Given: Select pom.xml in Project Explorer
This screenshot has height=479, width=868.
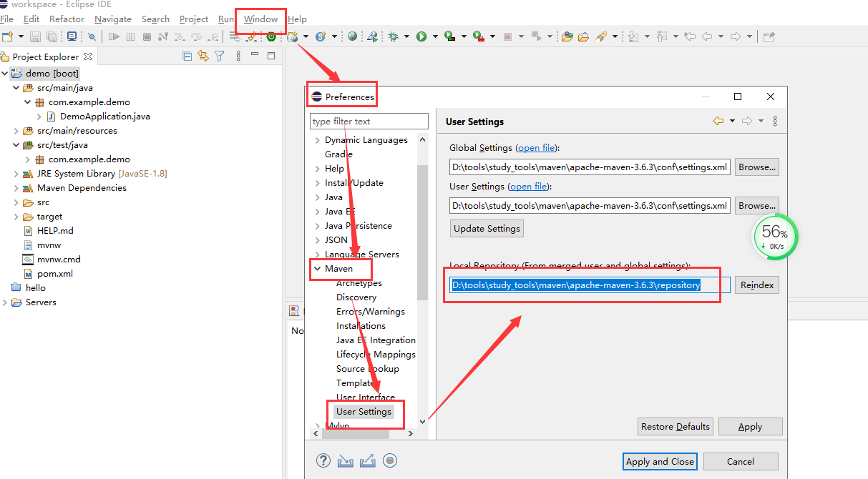Looking at the screenshot, I should click(55, 274).
